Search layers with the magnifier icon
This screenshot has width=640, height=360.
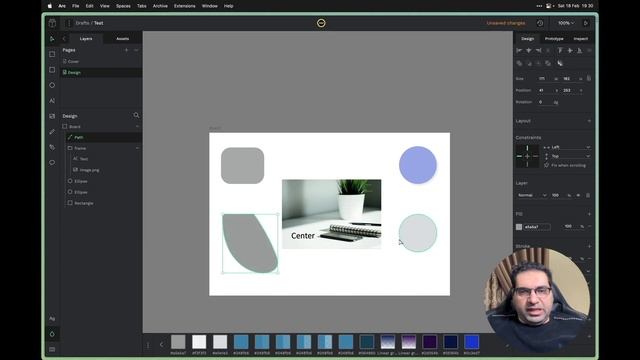(x=136, y=116)
